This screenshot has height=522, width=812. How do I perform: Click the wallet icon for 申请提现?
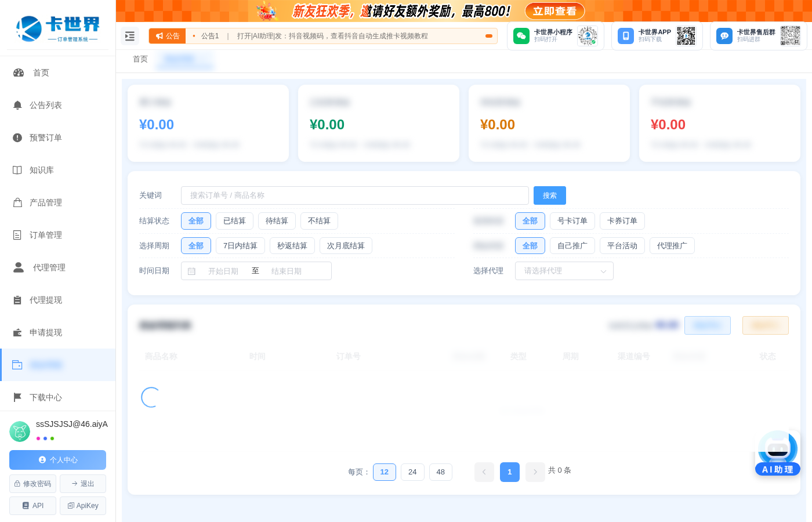pyautogui.click(x=17, y=332)
